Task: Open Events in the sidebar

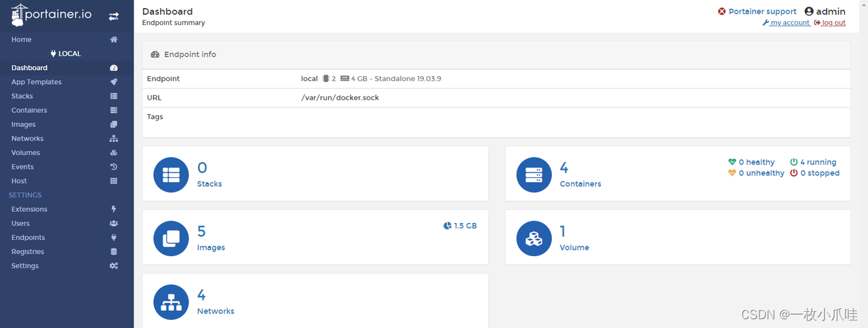Action: point(66,167)
